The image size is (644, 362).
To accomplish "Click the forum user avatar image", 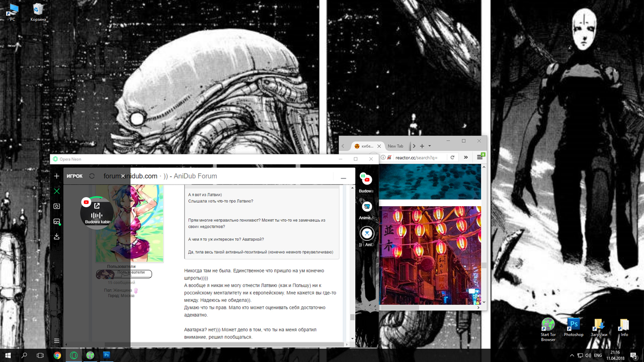I will coord(129,223).
